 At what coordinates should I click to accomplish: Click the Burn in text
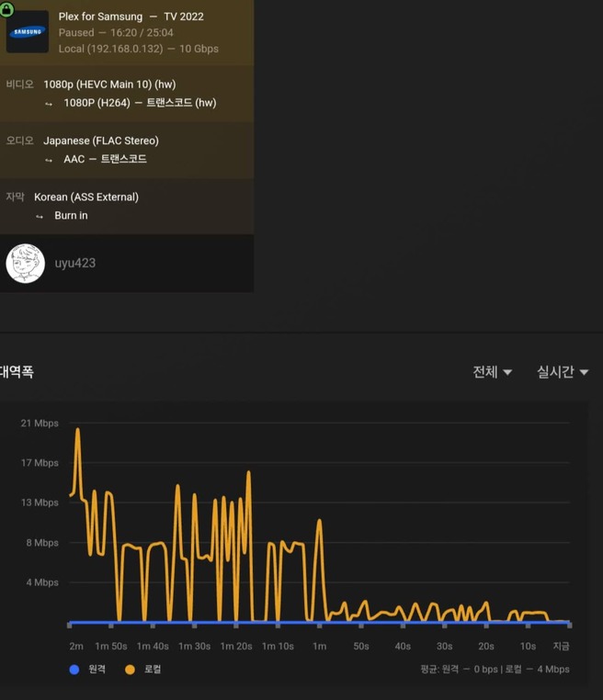71,215
